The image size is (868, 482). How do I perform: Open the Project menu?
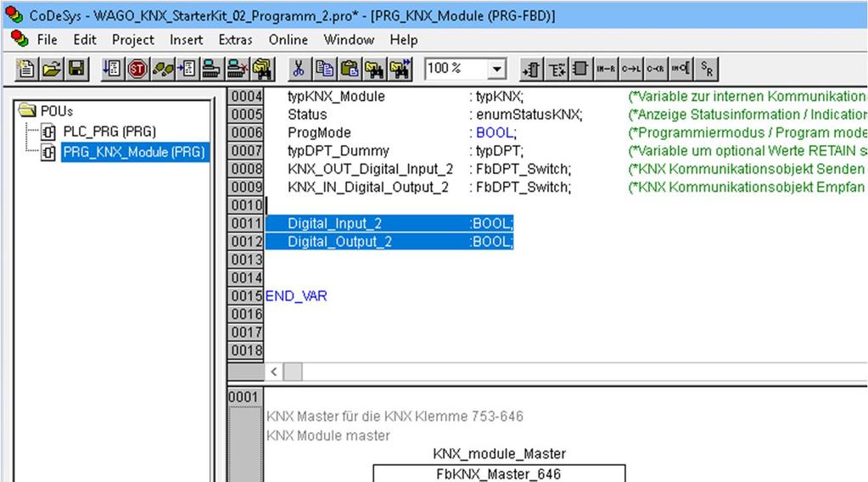[x=133, y=40]
